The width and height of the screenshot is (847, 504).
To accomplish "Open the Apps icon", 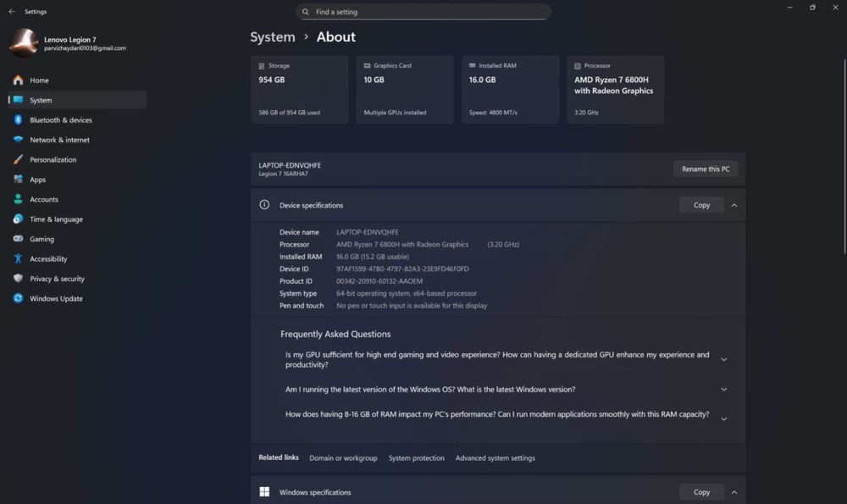I will (18, 180).
